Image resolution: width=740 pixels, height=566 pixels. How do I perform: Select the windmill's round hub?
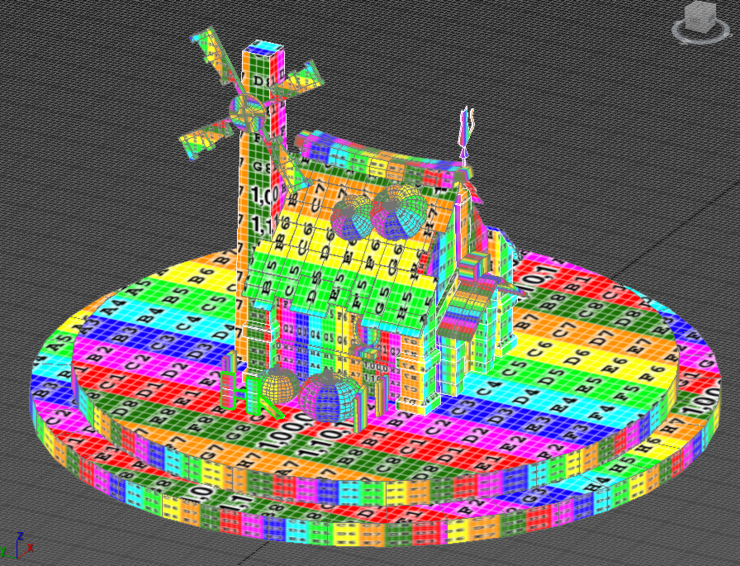tap(247, 112)
